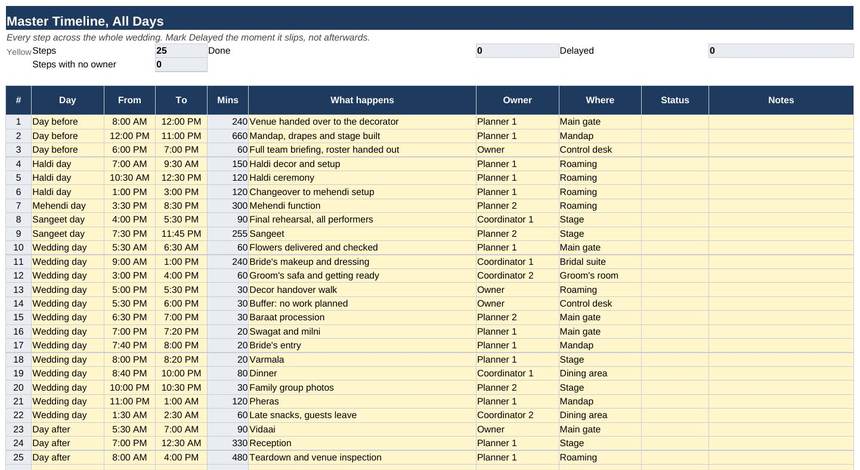Click 'Teardown and venue inspection' cell
860x470 pixels.
coord(362,457)
